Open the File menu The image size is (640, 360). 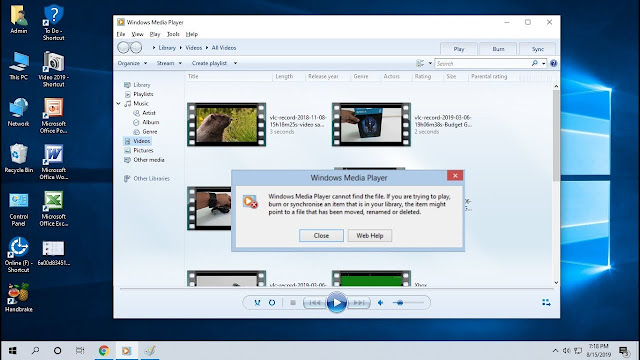[x=121, y=34]
